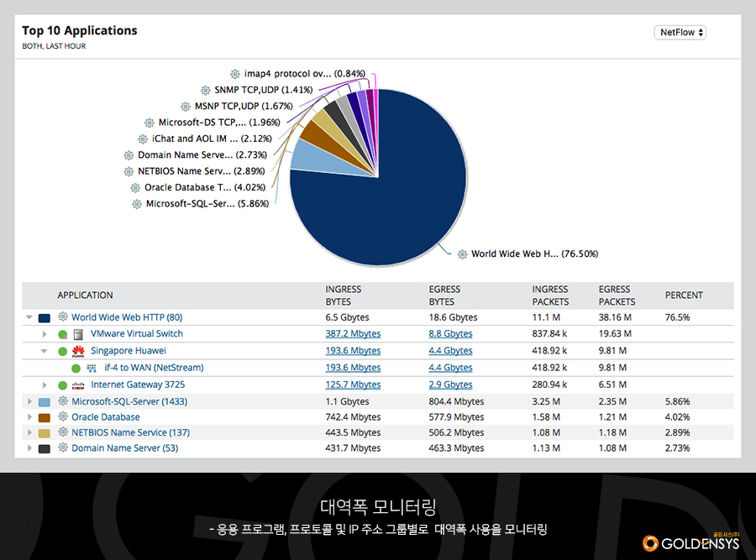Click the INGRESS PACKETS column header

point(550,296)
